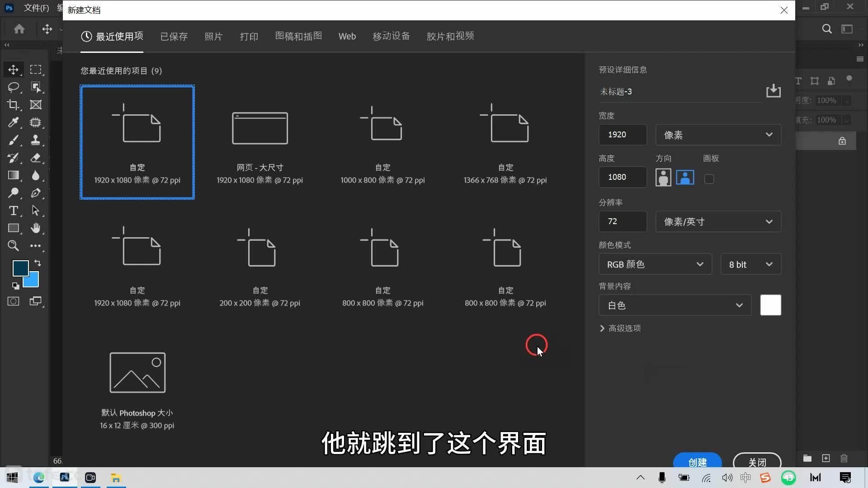Select the Rectangular Marquee tool
Image resolution: width=868 pixels, height=488 pixels.
point(36,70)
